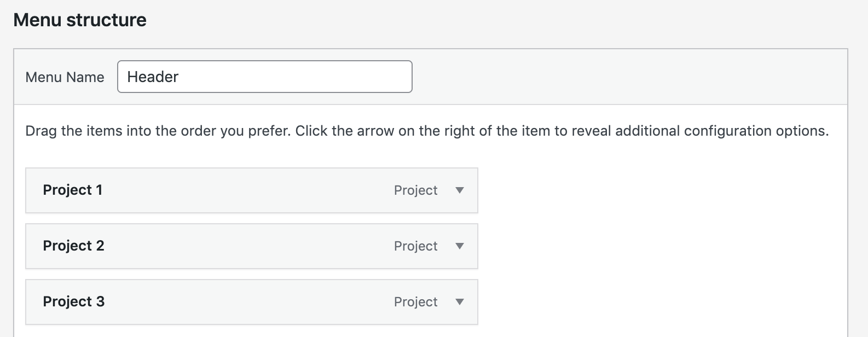The width and height of the screenshot is (868, 337).
Task: Click the 'Project' type label on Project 3
Action: (415, 302)
